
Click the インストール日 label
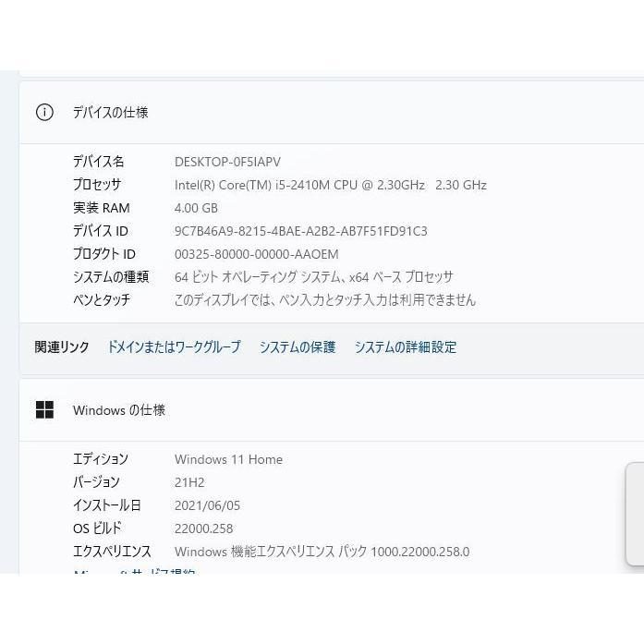(107, 504)
